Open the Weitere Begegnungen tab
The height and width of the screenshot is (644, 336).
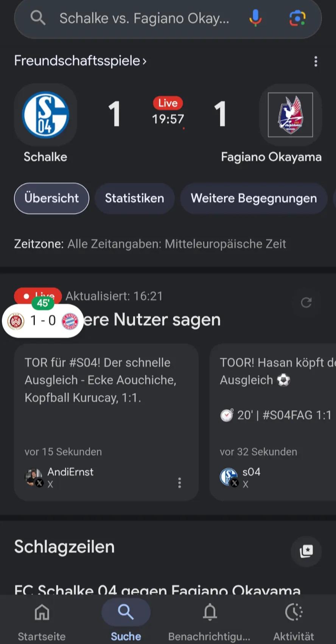pos(254,198)
